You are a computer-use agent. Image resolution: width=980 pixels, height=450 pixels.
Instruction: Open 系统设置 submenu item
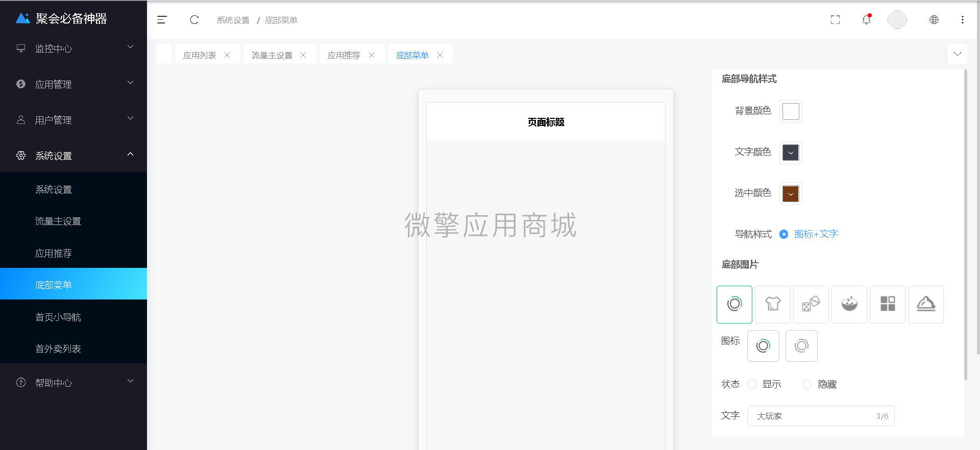(x=73, y=189)
